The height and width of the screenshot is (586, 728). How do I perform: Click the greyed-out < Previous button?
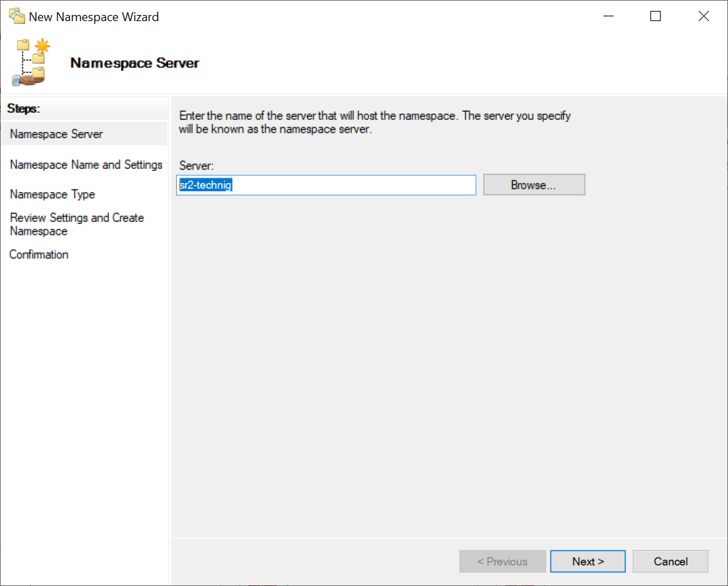pos(502,561)
